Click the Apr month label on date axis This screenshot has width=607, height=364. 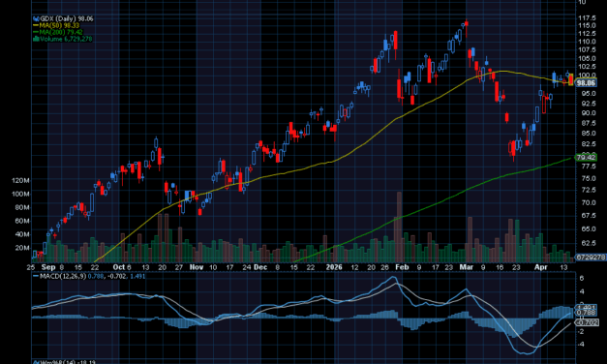(x=541, y=267)
